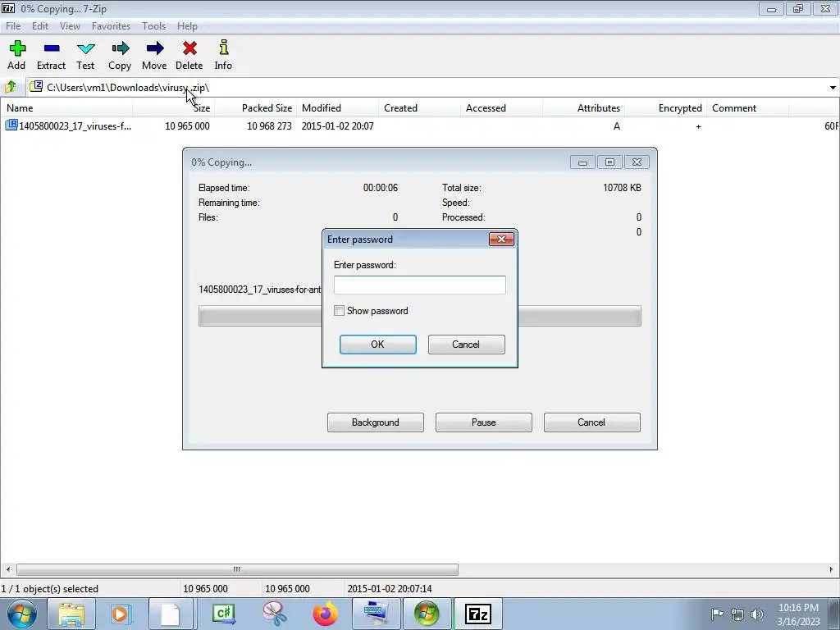Click the Extract toolbar icon
The width and height of the screenshot is (840, 630).
coord(52,48)
